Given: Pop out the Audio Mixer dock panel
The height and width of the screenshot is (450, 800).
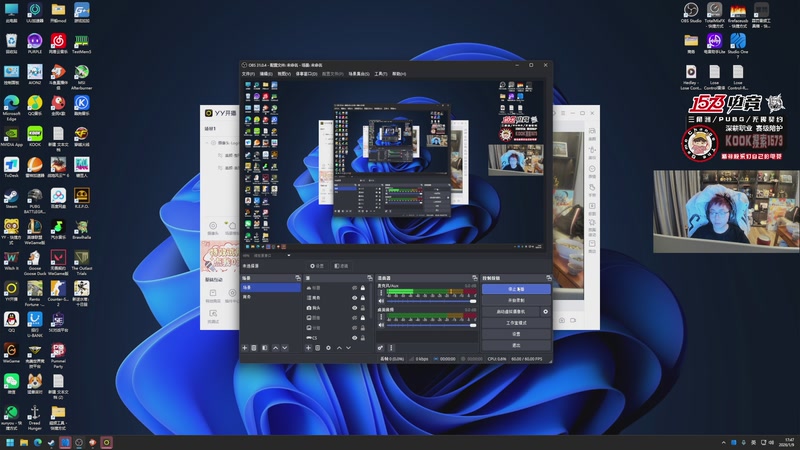Looking at the screenshot, I should [x=474, y=278].
